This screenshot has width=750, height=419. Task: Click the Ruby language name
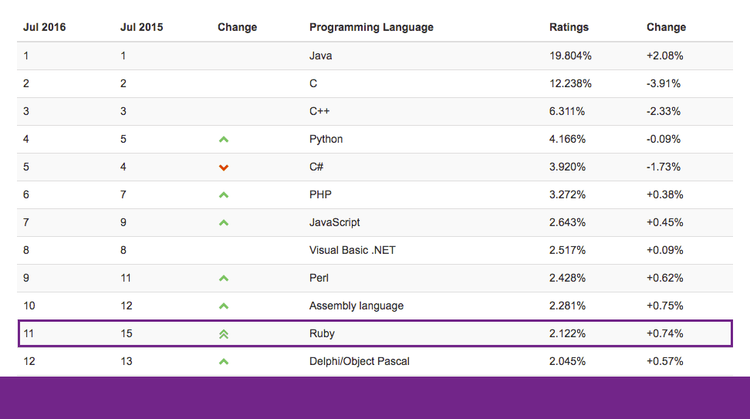323,333
